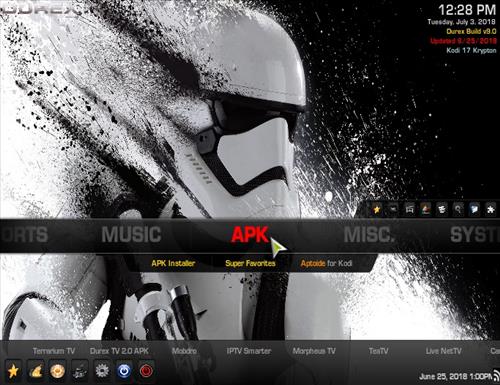
Task: Open Mobdro shortcut
Action: 184,351
